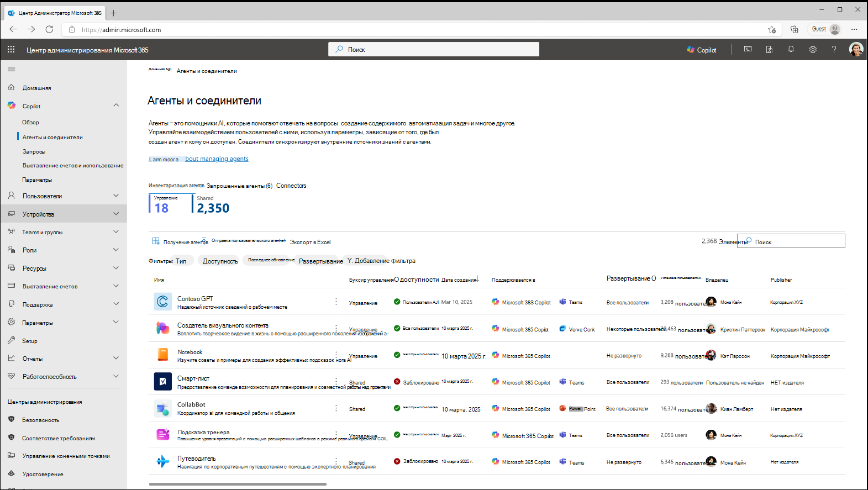This screenshot has height=490, width=868.
Task: Open the Развертывание filter dropdown
Action: [321, 261]
